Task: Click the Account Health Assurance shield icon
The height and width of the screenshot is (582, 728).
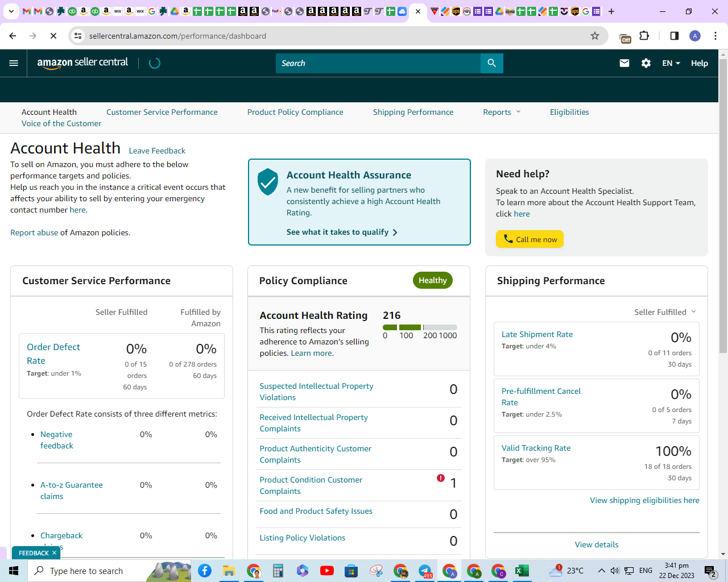Action: (x=268, y=182)
